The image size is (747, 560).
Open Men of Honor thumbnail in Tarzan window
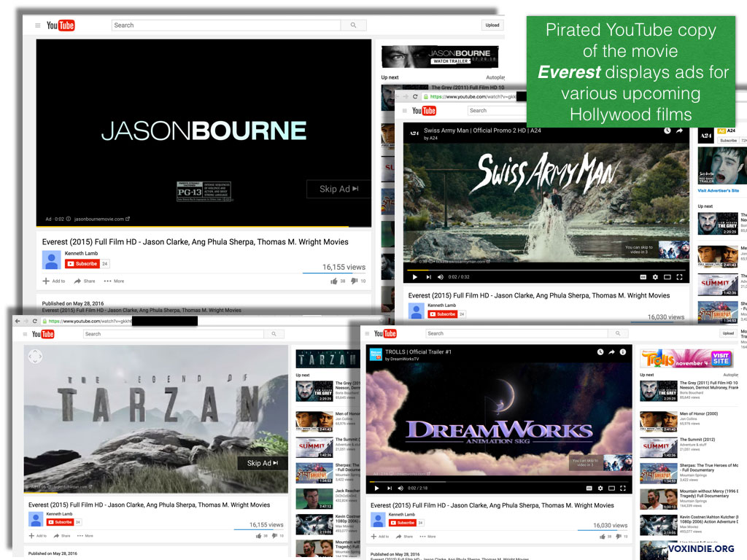point(314,421)
